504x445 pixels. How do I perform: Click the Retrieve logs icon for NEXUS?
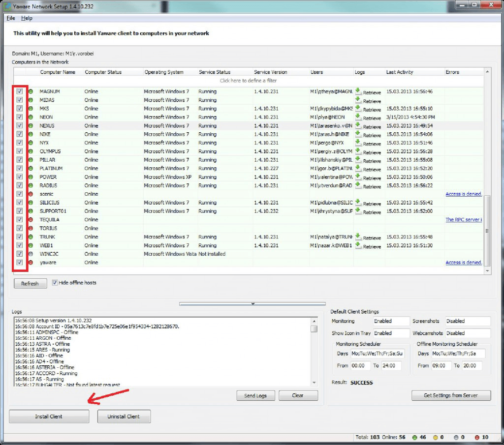coord(358,125)
